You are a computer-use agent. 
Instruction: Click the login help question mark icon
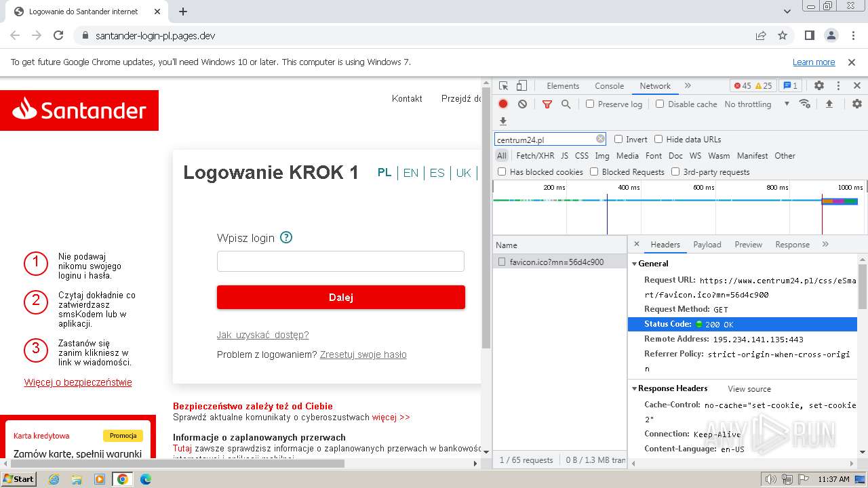286,238
